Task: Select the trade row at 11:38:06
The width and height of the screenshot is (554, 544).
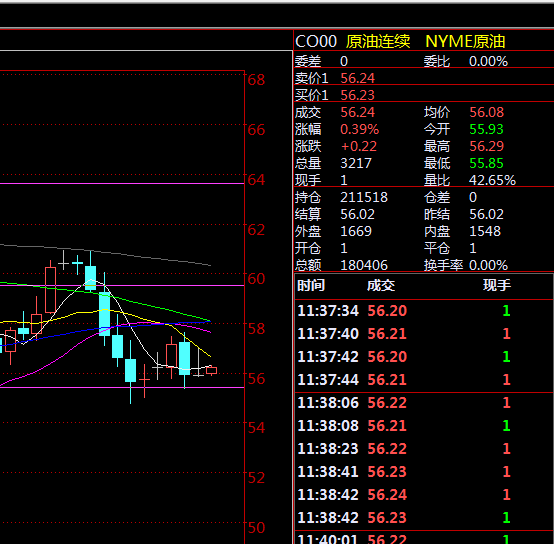Action: point(424,403)
